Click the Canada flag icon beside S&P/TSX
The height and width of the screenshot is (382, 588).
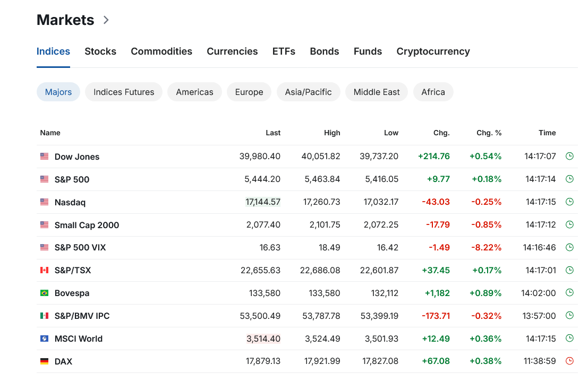pos(44,270)
